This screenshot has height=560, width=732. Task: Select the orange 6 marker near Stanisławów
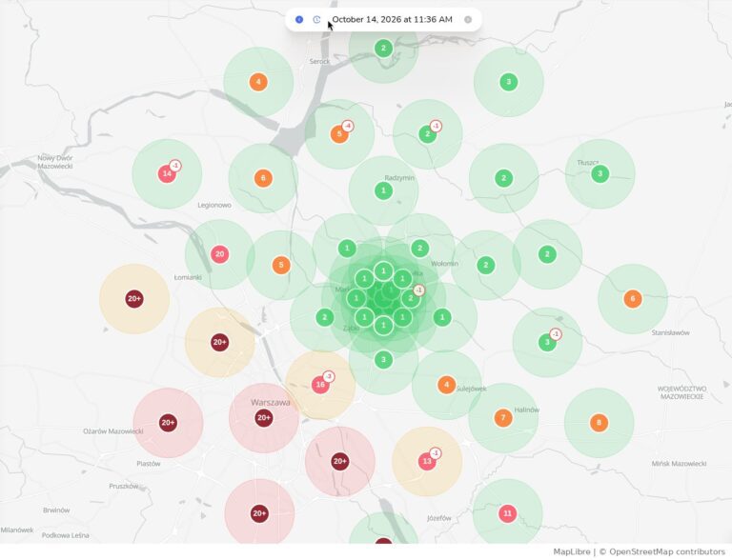pos(633,299)
